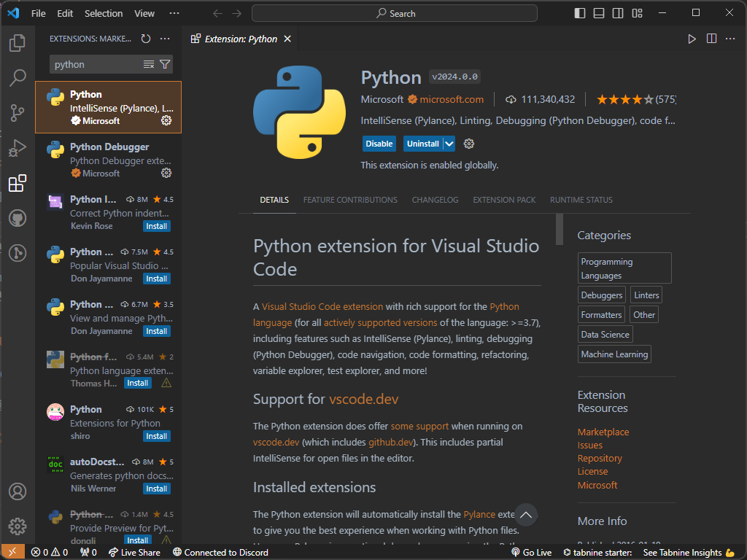This screenshot has height=560, width=747.
Task: Refresh the extensions marketplace list
Action: pos(146,39)
